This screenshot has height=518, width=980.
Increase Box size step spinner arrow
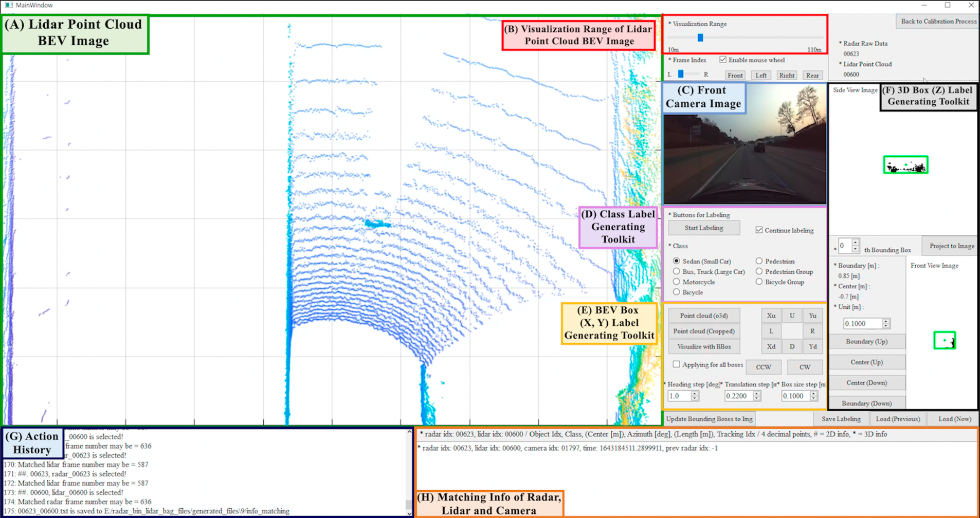814,394
